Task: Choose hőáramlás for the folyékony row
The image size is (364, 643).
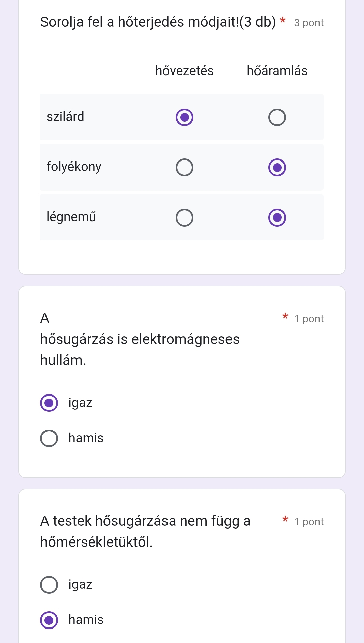Action: pyautogui.click(x=277, y=168)
